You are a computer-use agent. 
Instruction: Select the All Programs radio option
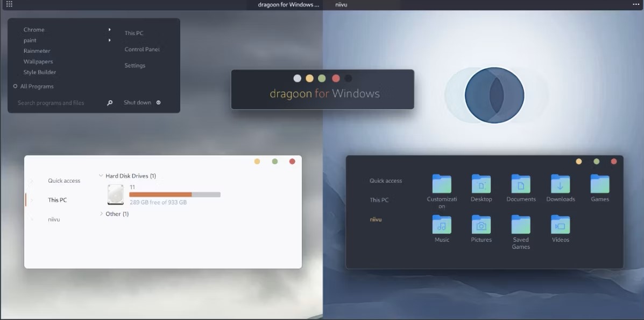15,86
